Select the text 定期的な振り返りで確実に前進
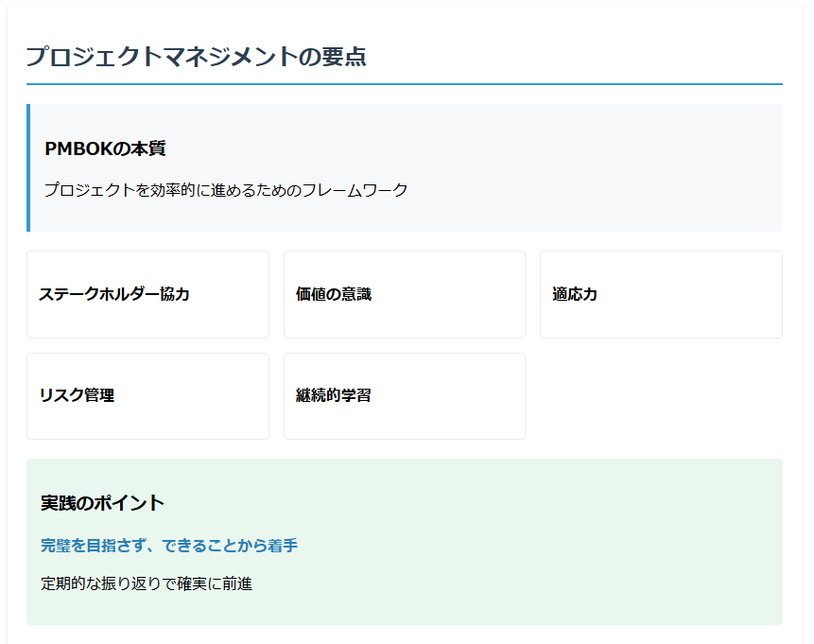The width and height of the screenshot is (814, 644). 147,583
